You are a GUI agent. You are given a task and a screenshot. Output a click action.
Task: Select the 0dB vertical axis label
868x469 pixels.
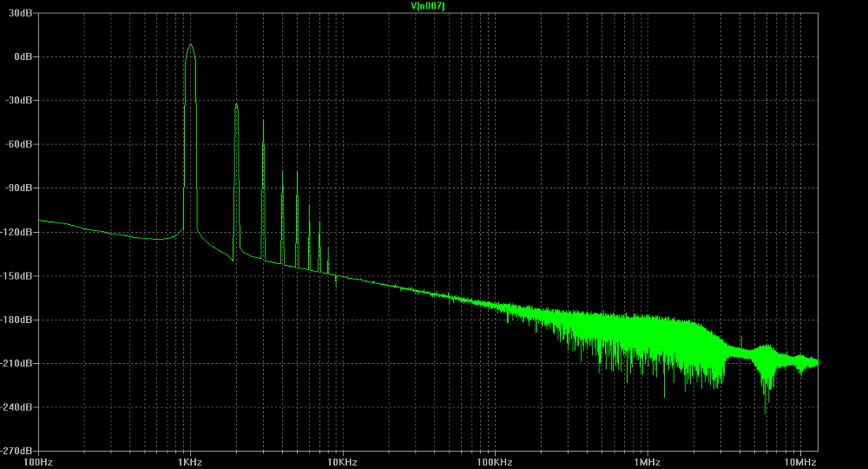[x=23, y=56]
